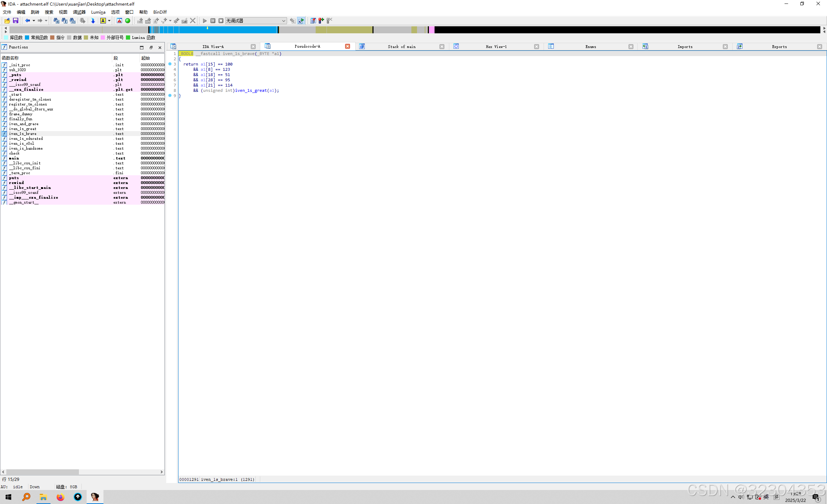Viewport: 827px width, 504px height.
Task: Click the back navigation arrow icon
Action: (x=27, y=21)
